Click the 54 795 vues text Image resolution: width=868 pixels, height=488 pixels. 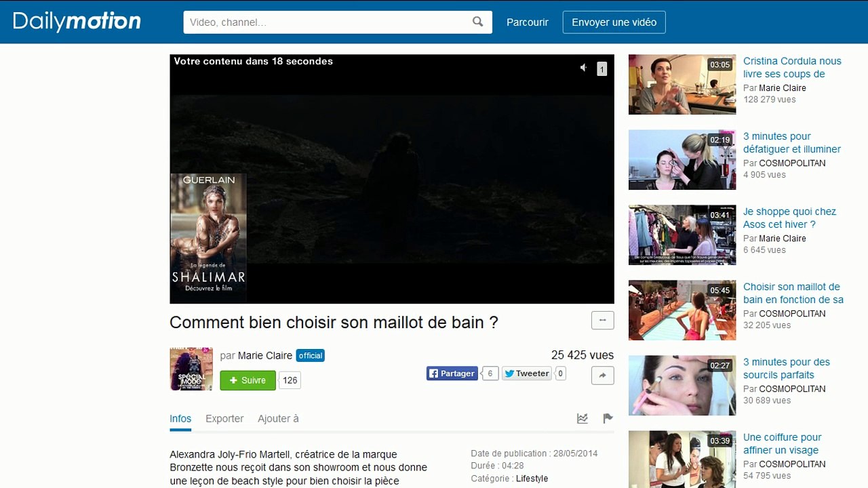(767, 476)
